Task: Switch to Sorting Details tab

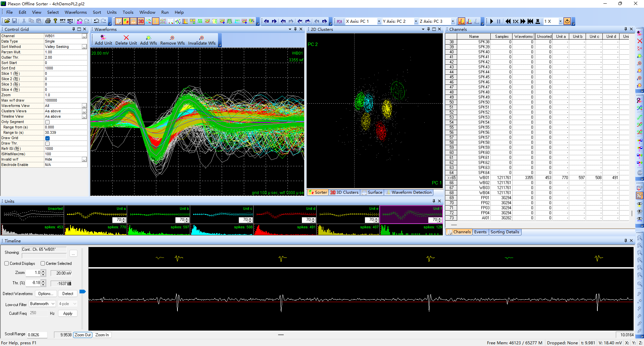Action: (x=504, y=232)
